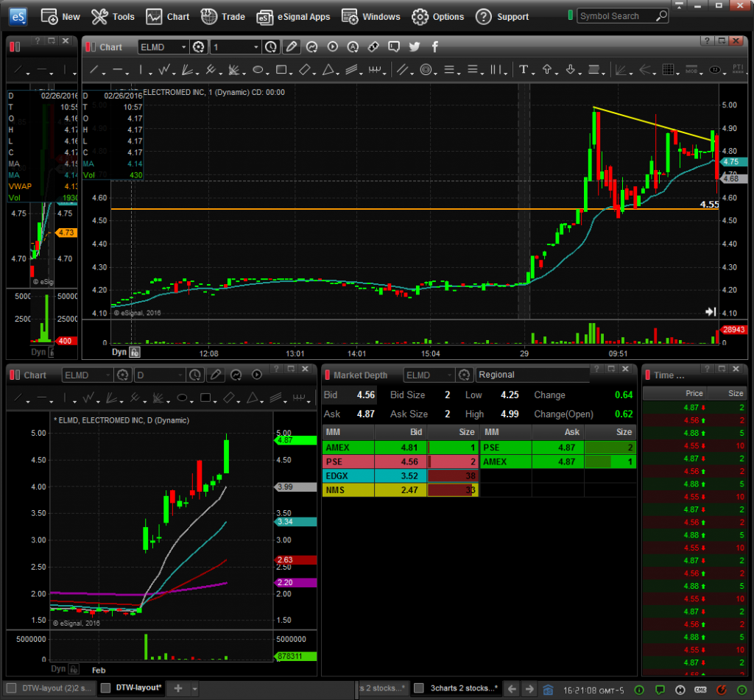Select the AMEX bid row at 4.81

click(400, 447)
